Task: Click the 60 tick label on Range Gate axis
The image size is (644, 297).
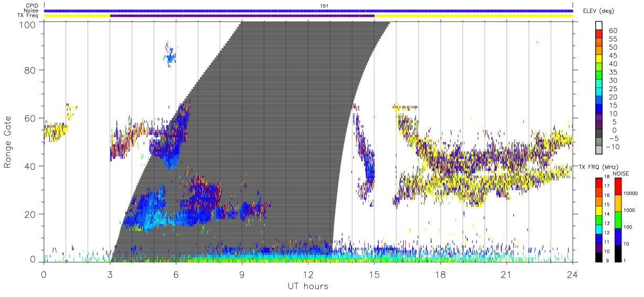Action: 30,118
